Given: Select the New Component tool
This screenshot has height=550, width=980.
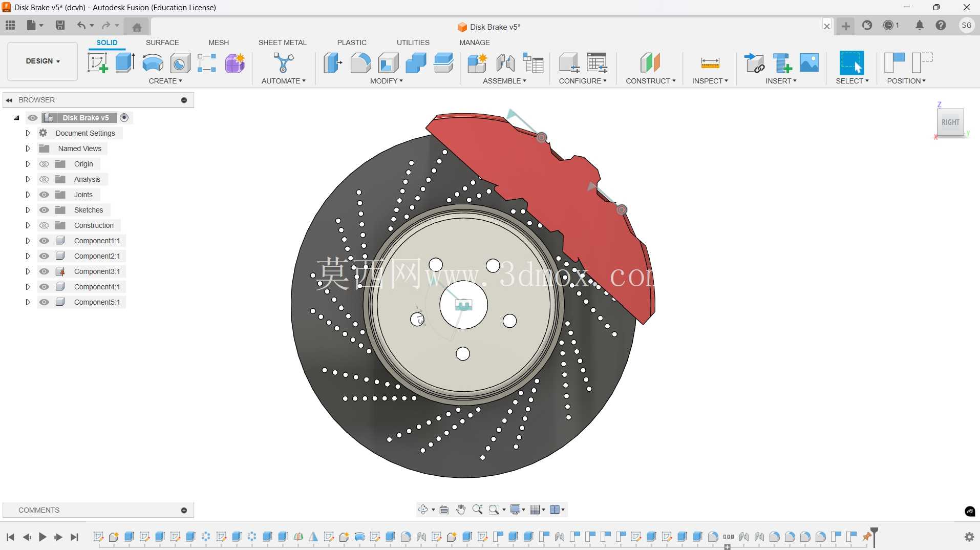Looking at the screenshot, I should pyautogui.click(x=477, y=63).
